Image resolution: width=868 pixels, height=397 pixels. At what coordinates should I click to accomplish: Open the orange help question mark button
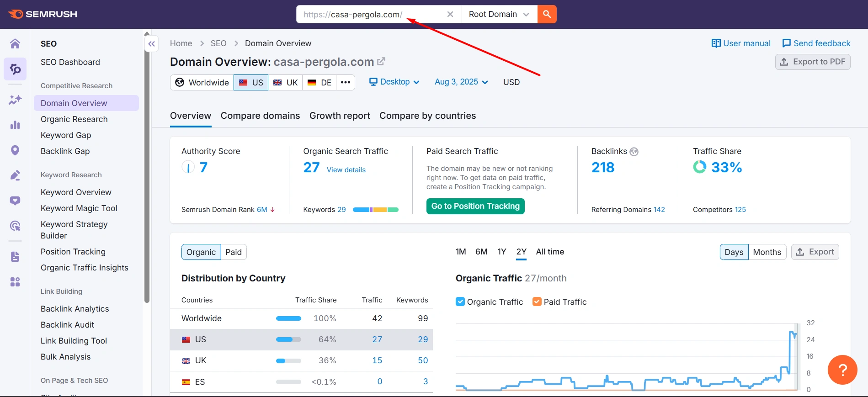coord(842,370)
